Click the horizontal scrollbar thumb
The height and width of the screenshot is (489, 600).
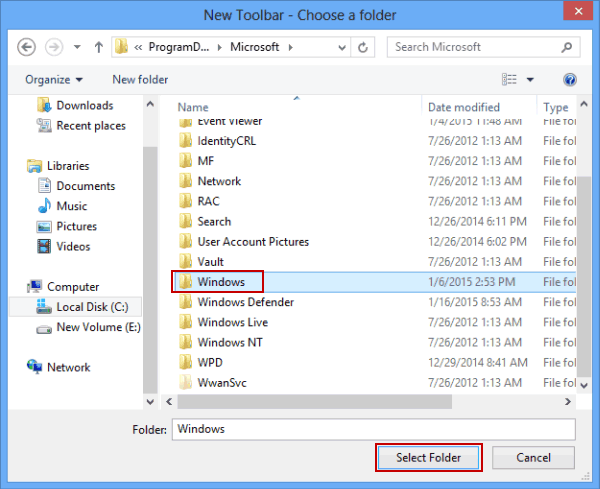(x=315, y=402)
